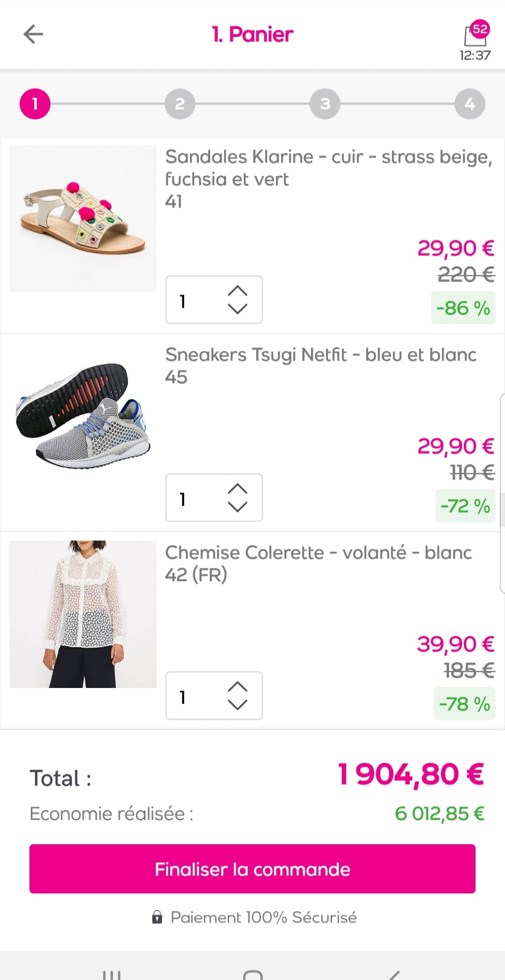
Task: Increase Chemise Colerette quantity up arrow
Action: coord(237,687)
